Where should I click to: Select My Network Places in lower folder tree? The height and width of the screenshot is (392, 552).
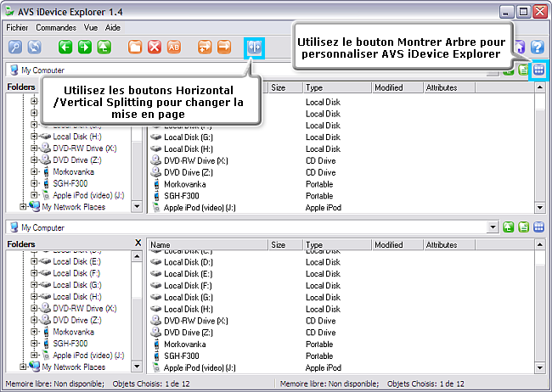74,367
